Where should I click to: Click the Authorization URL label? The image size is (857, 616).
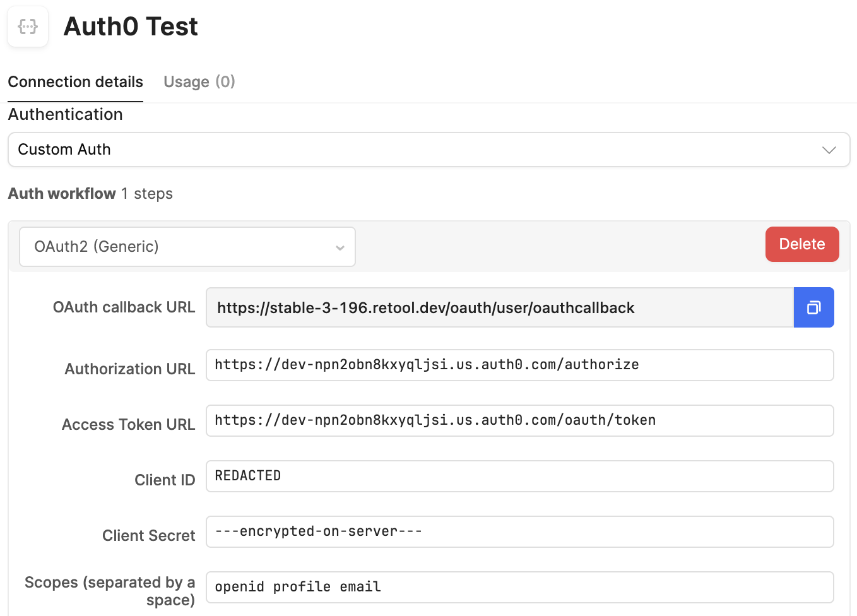pos(130,369)
